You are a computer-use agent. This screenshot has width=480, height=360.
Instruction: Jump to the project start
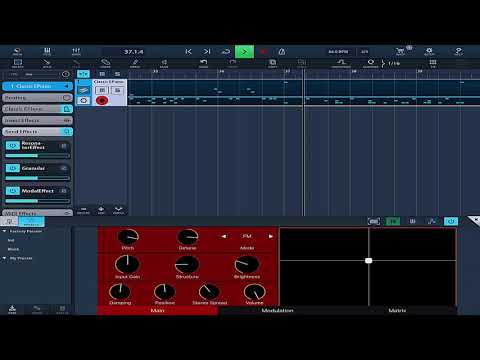(188, 52)
